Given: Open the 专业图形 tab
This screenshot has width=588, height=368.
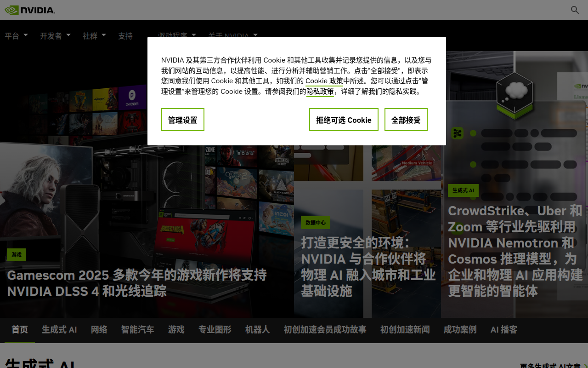Looking at the screenshot, I should tap(215, 330).
